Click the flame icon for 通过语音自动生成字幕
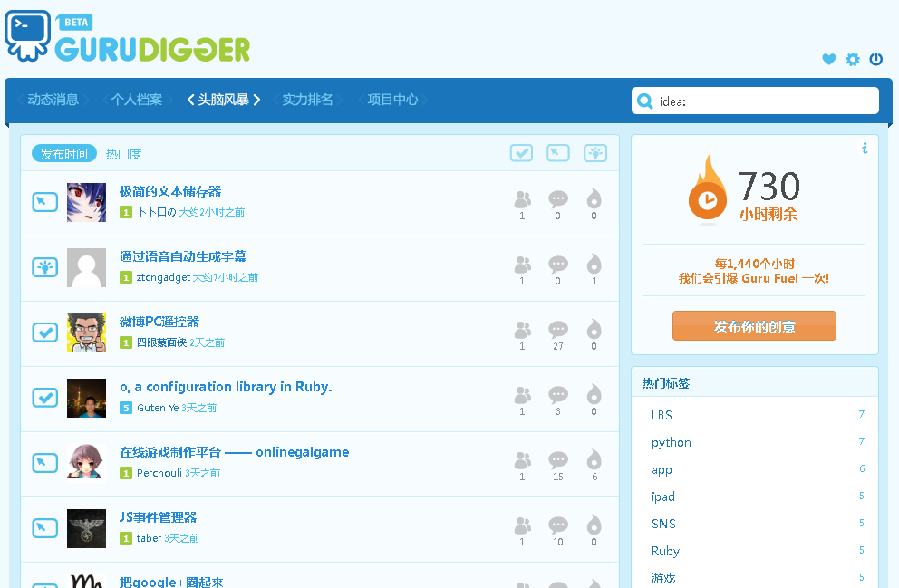 594,265
